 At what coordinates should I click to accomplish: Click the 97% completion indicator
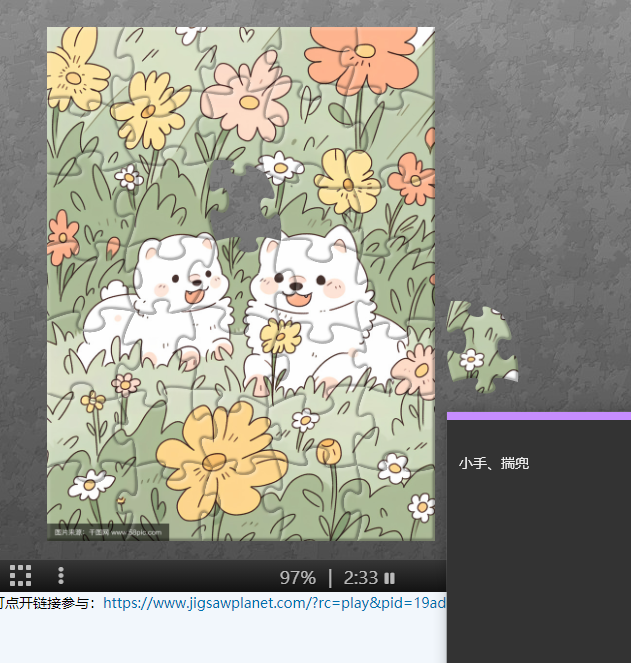click(297, 578)
